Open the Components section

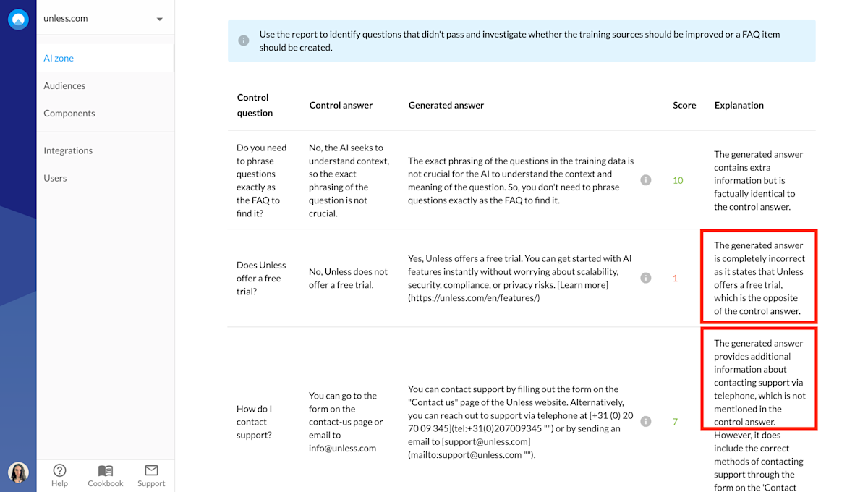(x=69, y=113)
